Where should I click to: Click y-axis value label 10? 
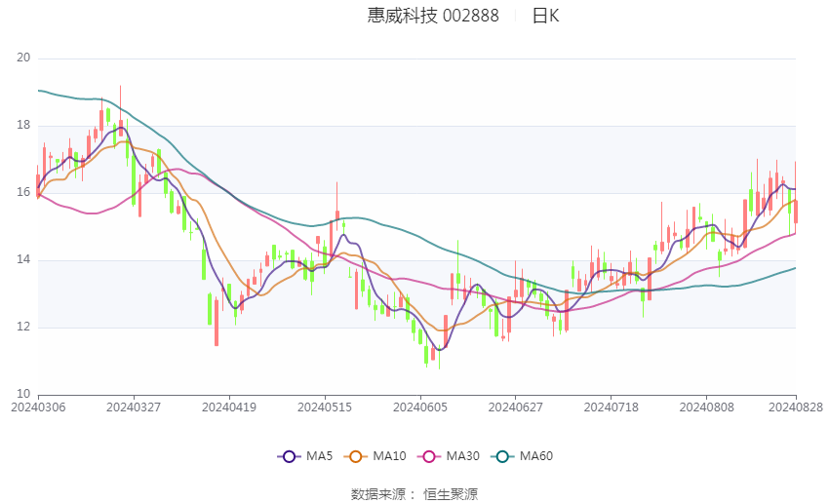pyautogui.click(x=23, y=394)
